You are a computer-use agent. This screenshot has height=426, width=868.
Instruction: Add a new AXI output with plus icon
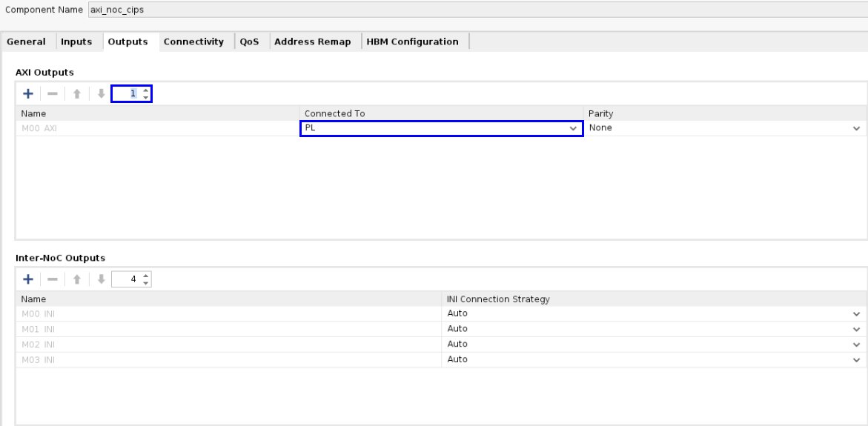coord(28,94)
